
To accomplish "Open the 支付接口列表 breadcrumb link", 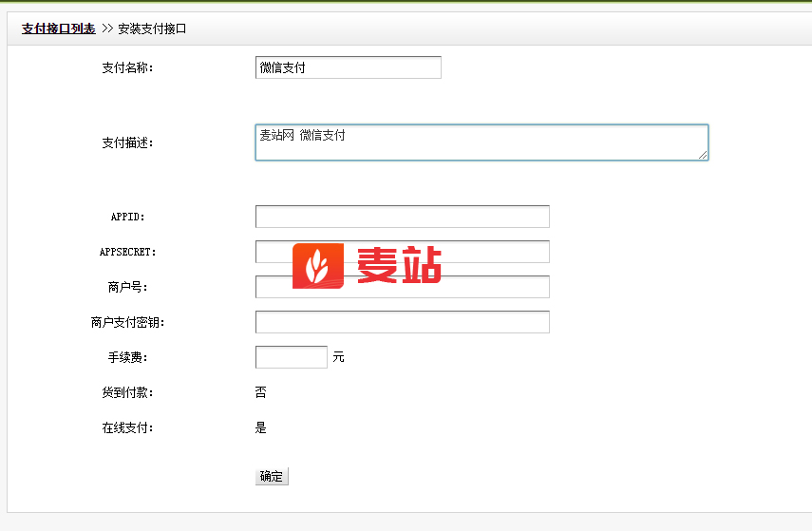I will pos(58,28).
